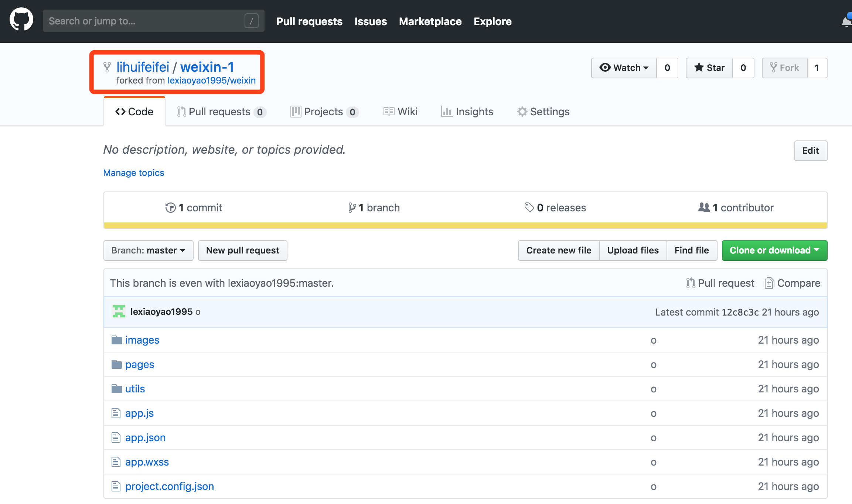Click the avatar of lexiaoyao1995
Screen dimensions: 852x504
point(119,311)
